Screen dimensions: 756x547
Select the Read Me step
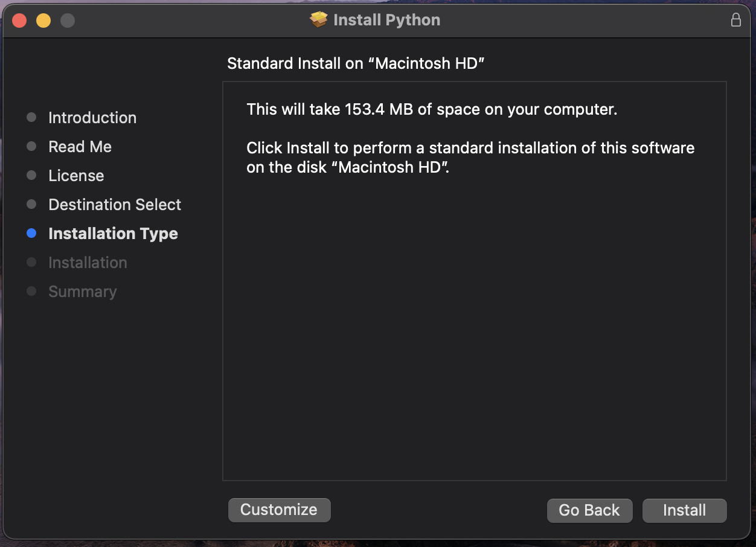80,146
